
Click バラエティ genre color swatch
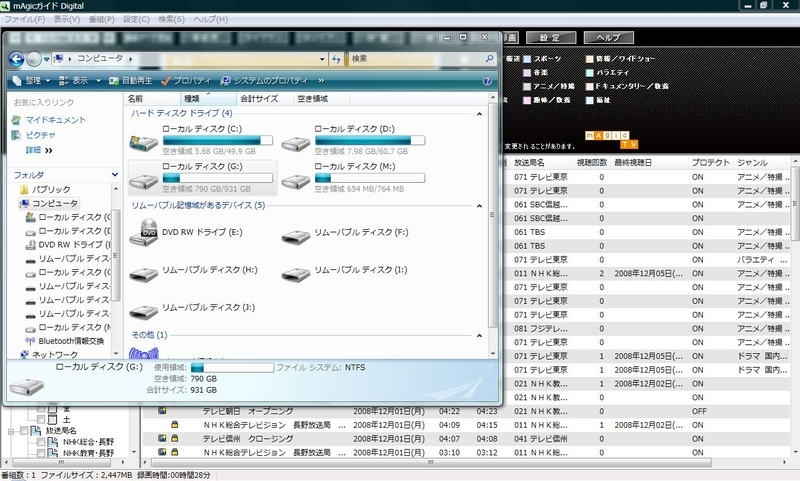coord(590,73)
